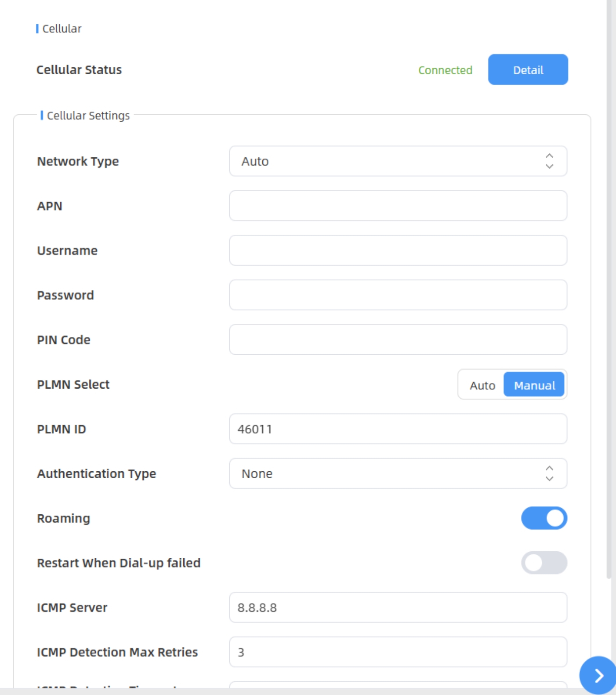Click the Connected status text
This screenshot has height=695, width=616.
pyautogui.click(x=445, y=70)
